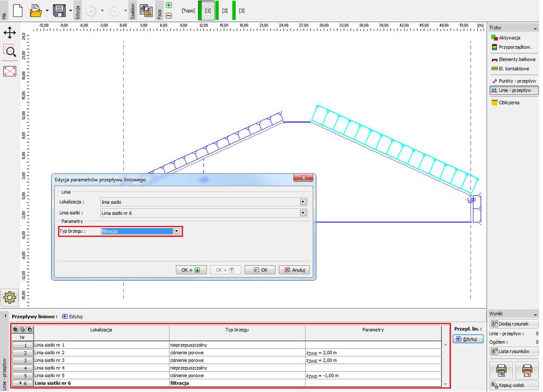Click the 'Linia siatki nr 3' cell
This screenshot has height=392, width=543.
[101, 360]
